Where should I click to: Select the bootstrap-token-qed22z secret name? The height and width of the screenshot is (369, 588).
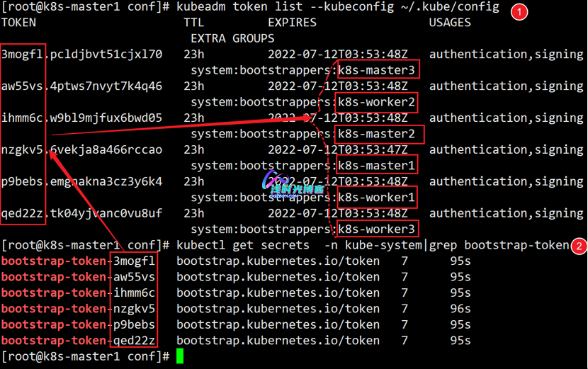(x=78, y=341)
